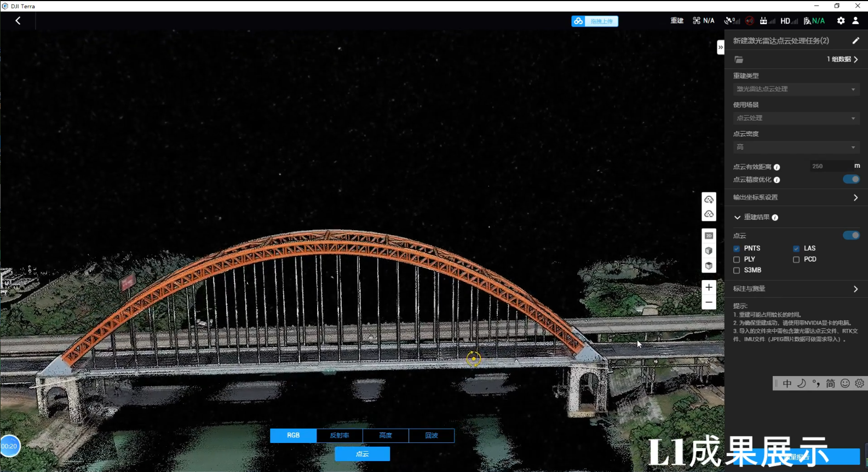Uncheck the PNTS output format checkbox
Viewport: 868px width, 472px height.
(x=737, y=249)
